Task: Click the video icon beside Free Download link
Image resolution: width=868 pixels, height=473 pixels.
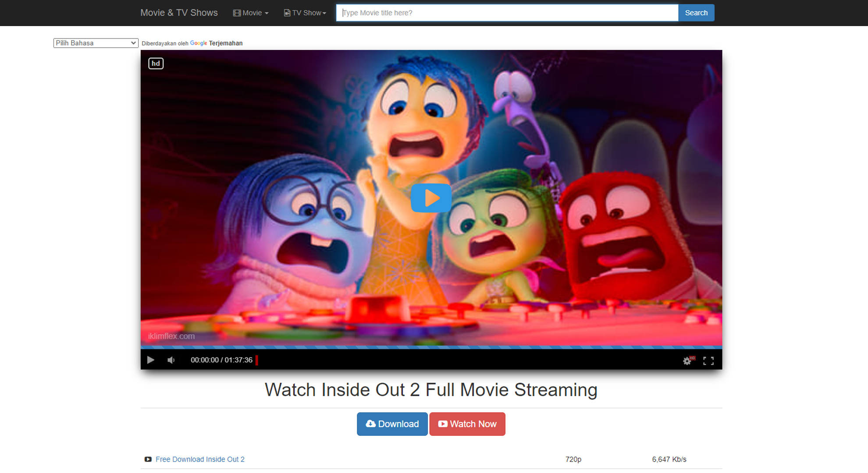Action: tap(148, 459)
